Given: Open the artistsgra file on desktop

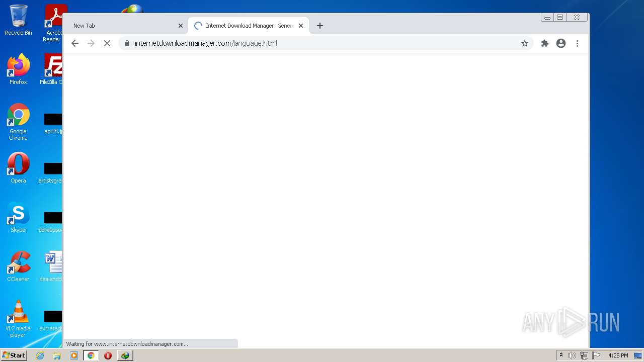Looking at the screenshot, I should 50,172.
